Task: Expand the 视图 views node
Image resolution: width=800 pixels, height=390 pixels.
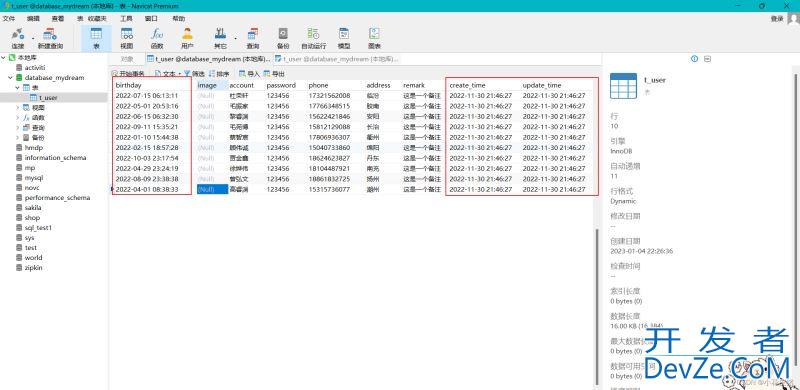Action: (x=17, y=108)
